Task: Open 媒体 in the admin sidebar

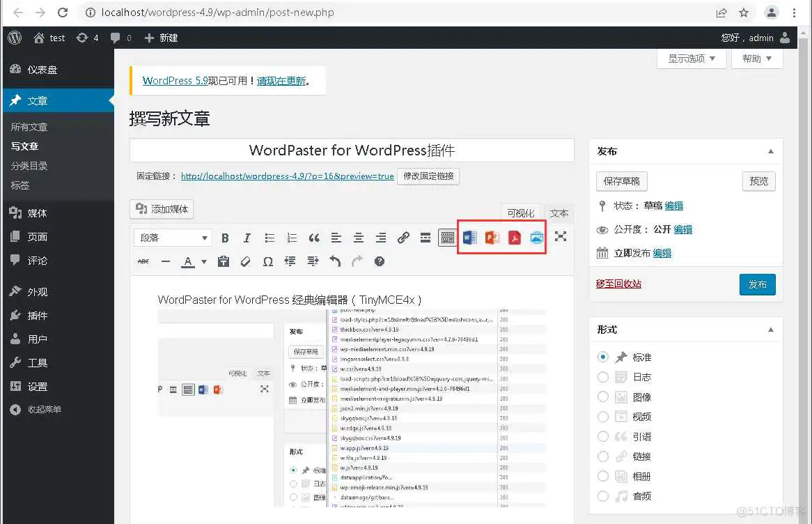Action: tap(38, 213)
